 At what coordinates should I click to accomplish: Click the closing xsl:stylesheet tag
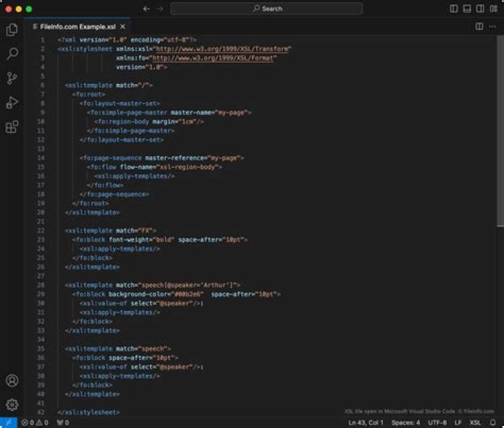pyautogui.click(x=89, y=413)
